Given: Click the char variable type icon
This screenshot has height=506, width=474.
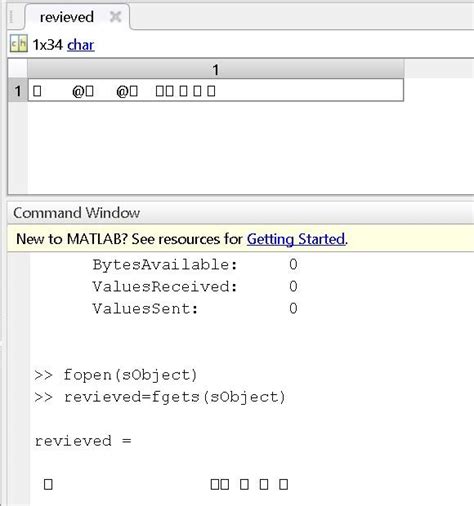Looking at the screenshot, I should coord(19,44).
